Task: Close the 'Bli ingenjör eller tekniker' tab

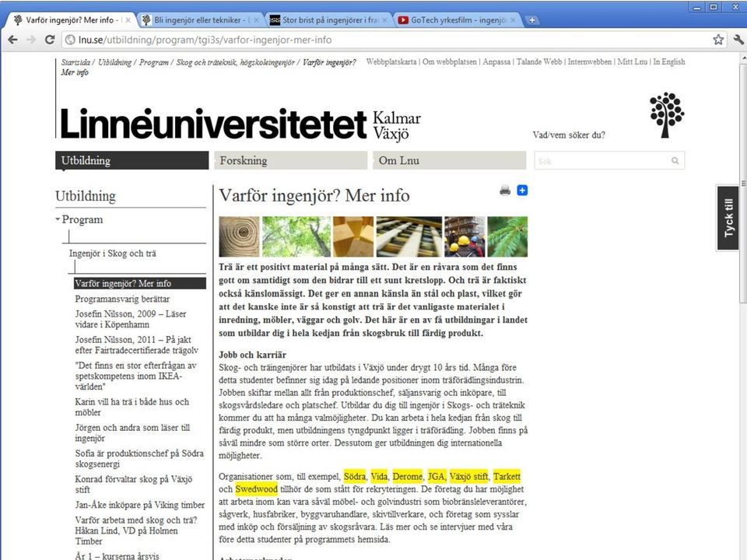Action: [256, 20]
